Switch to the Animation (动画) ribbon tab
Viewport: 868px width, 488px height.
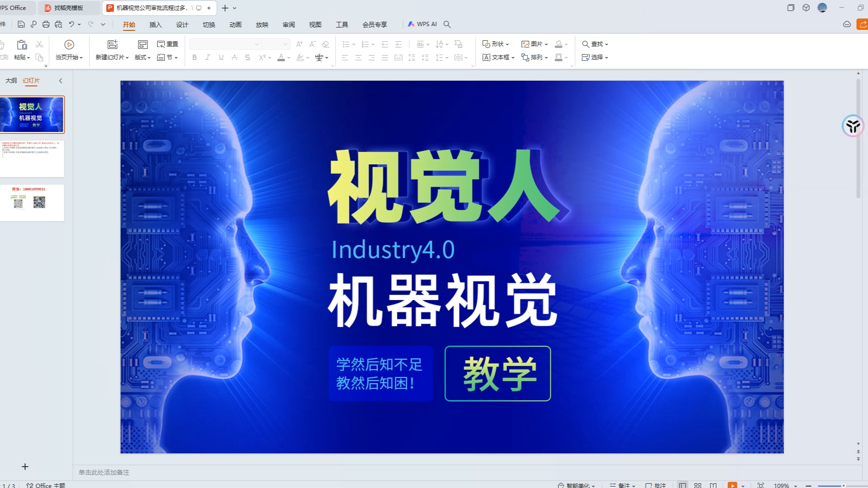pyautogui.click(x=235, y=25)
